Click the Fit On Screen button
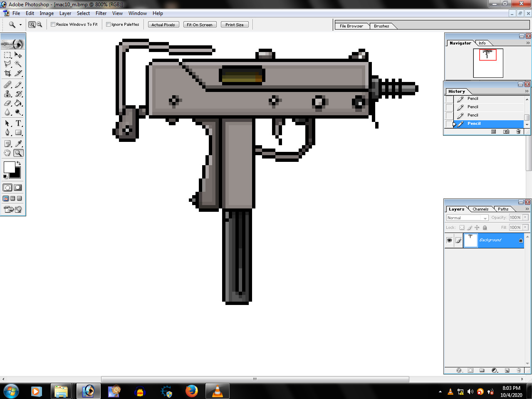 (x=200, y=24)
